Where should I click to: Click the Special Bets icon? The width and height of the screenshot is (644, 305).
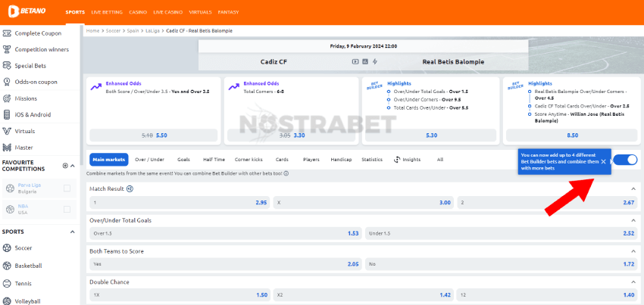[x=7, y=66]
